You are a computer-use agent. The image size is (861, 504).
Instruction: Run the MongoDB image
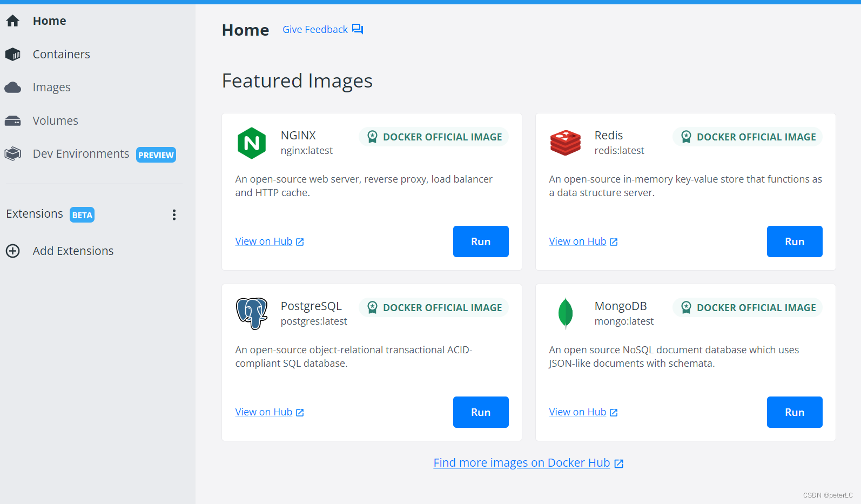coord(795,412)
